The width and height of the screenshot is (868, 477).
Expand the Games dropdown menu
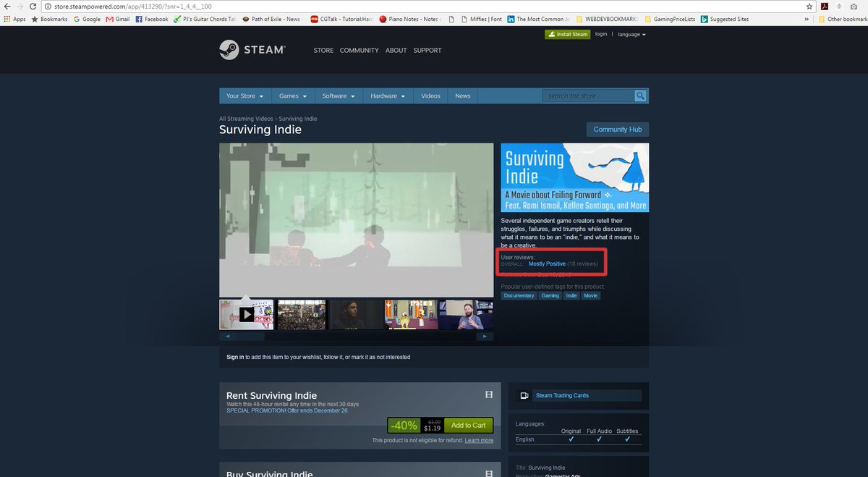pyautogui.click(x=293, y=96)
